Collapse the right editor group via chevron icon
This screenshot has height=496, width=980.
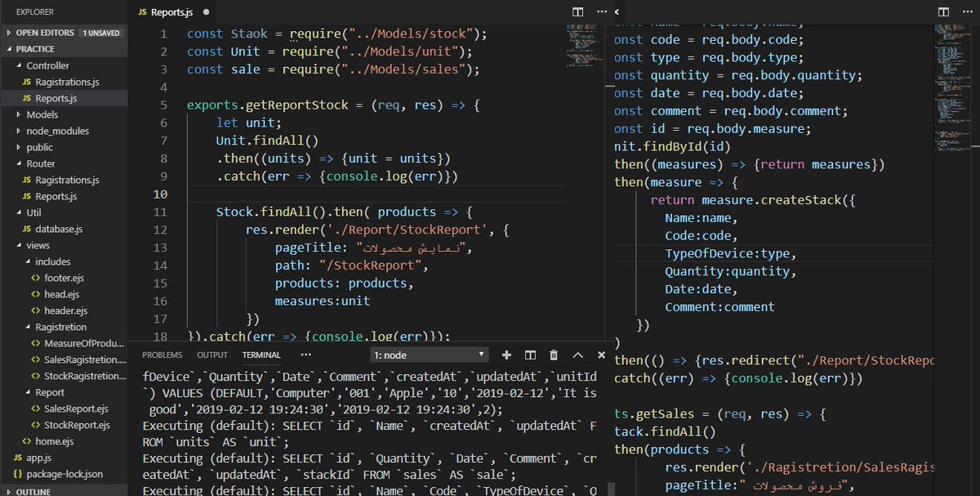point(617,12)
